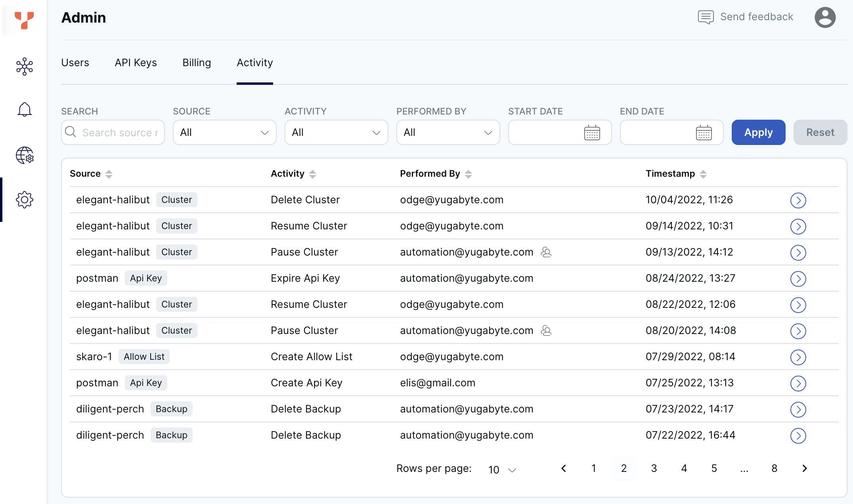The height and width of the screenshot is (504, 853).
Task: Open the Rows per page dropdown
Action: tap(502, 470)
